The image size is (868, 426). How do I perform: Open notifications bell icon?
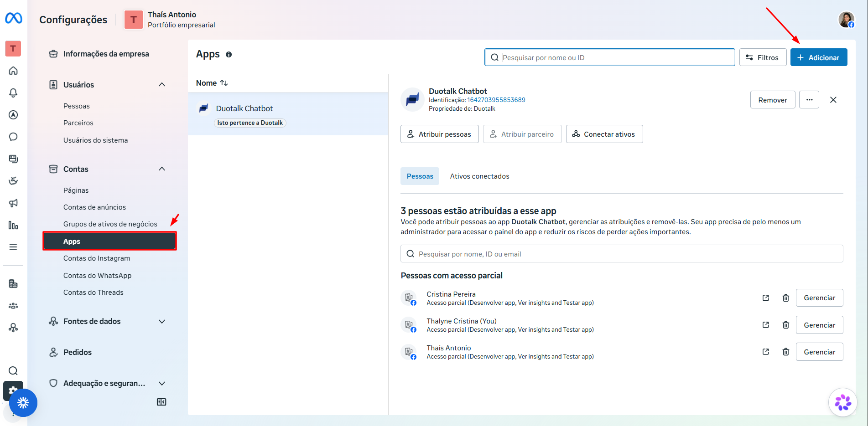click(13, 93)
